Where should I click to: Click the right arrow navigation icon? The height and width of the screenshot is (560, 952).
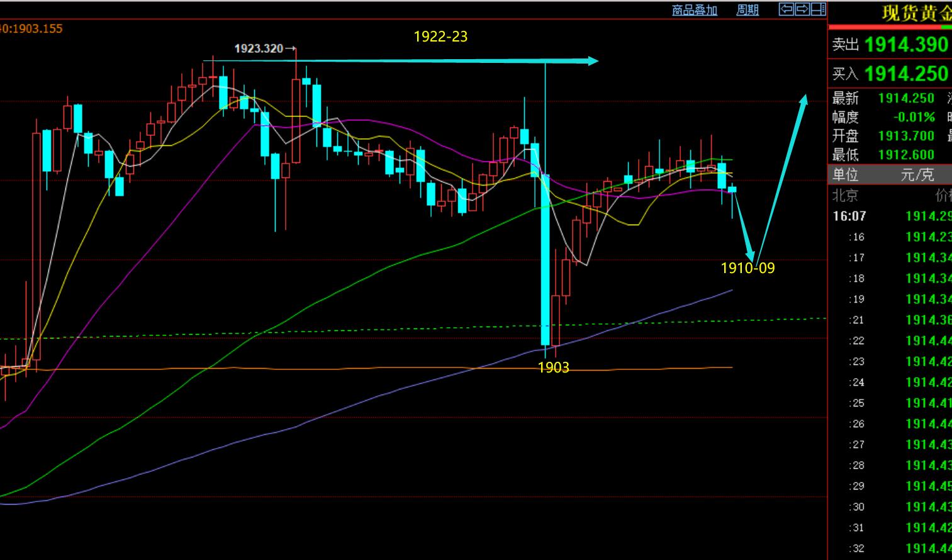(x=802, y=9)
